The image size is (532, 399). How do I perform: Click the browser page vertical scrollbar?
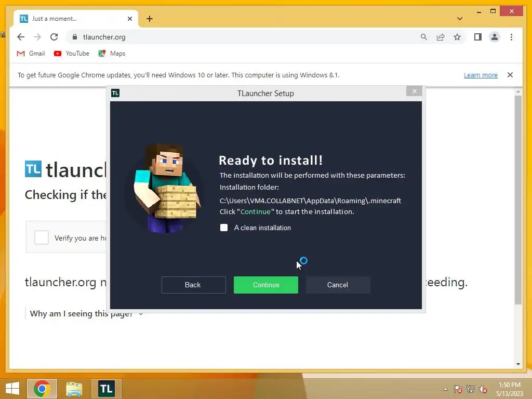point(518,200)
